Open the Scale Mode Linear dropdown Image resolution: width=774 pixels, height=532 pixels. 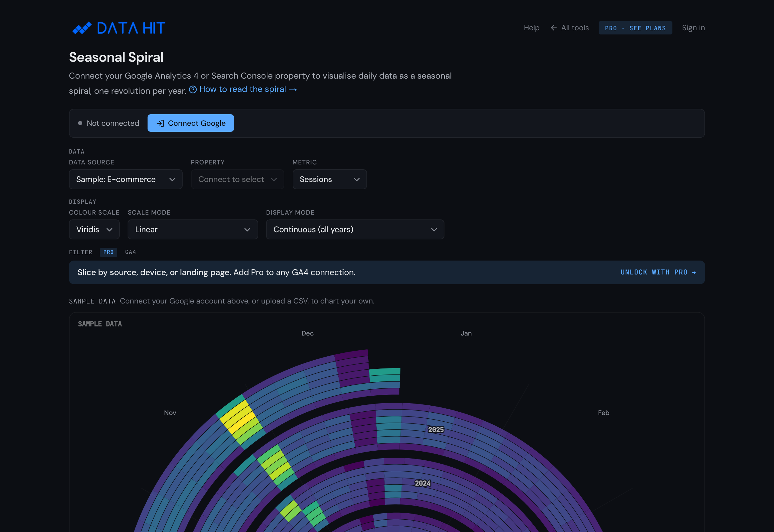coord(193,229)
